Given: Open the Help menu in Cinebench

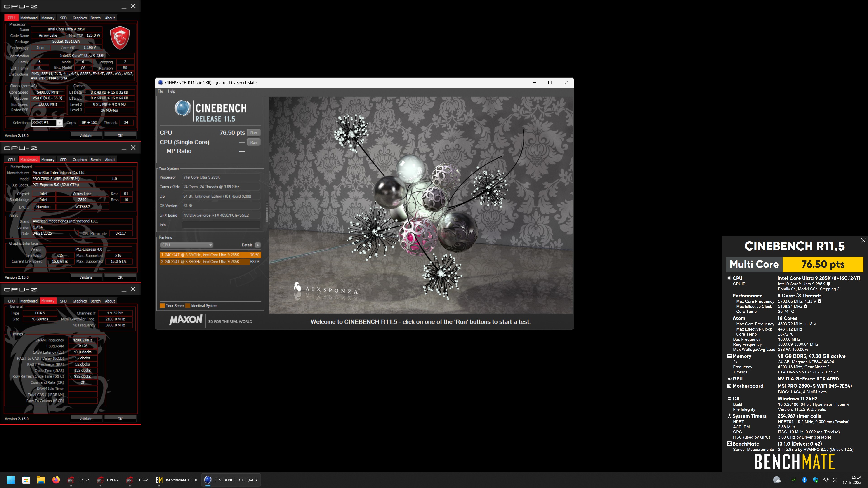Looking at the screenshot, I should (172, 91).
